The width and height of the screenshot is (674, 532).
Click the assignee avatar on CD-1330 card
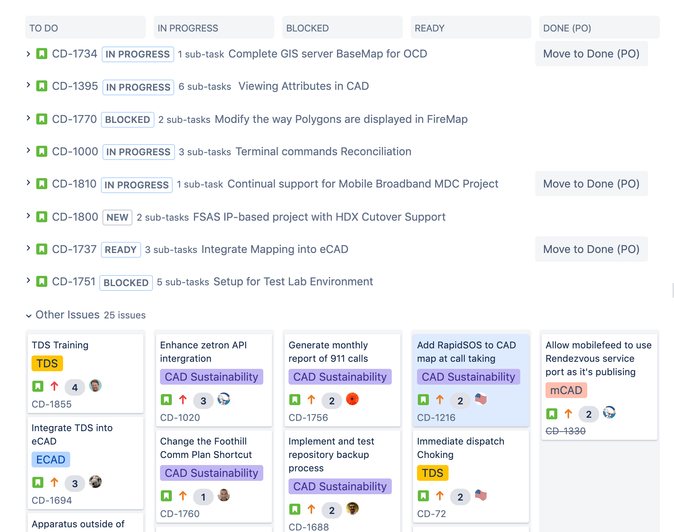(609, 413)
